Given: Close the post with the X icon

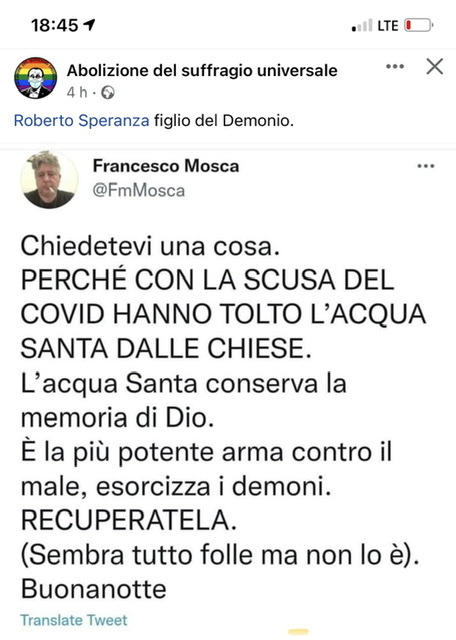Looking at the screenshot, I should pos(434,66).
